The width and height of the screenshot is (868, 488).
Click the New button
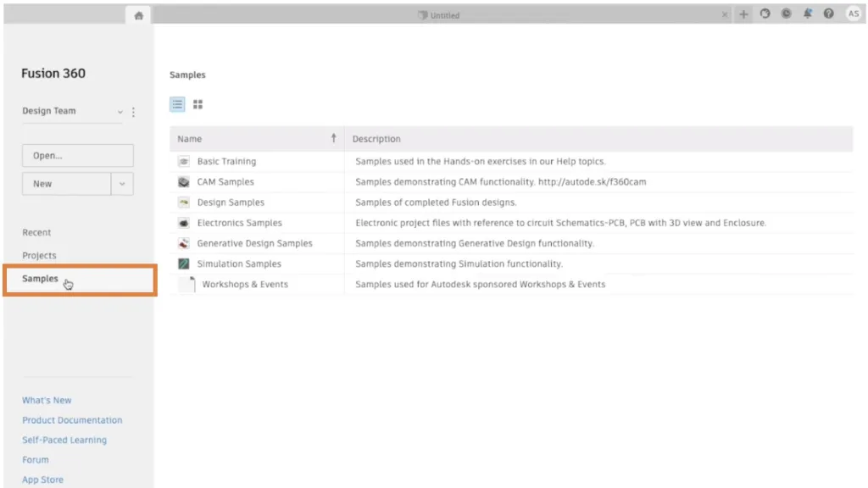[x=66, y=184]
